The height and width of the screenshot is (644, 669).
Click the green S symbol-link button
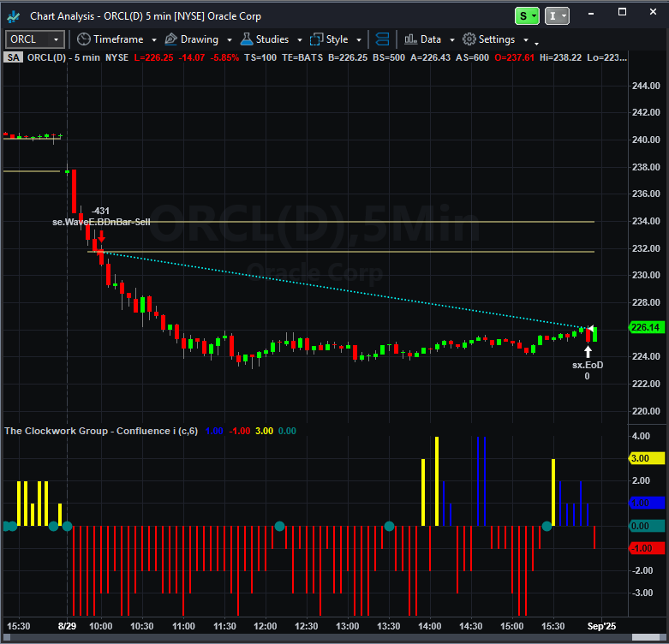[527, 16]
